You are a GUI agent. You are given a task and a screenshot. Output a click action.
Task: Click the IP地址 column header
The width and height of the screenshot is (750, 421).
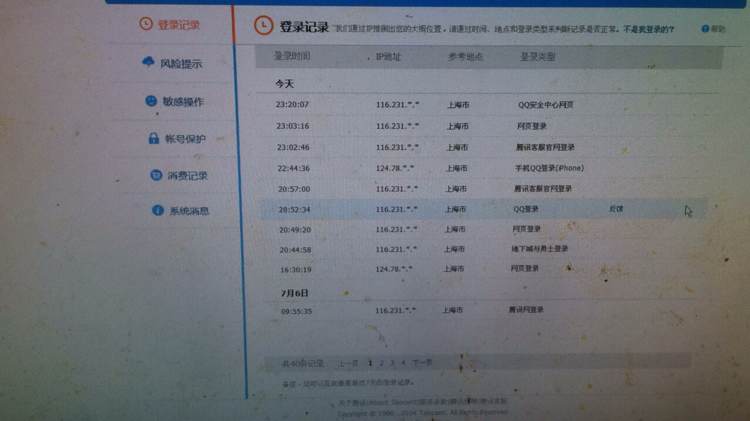pyautogui.click(x=388, y=56)
